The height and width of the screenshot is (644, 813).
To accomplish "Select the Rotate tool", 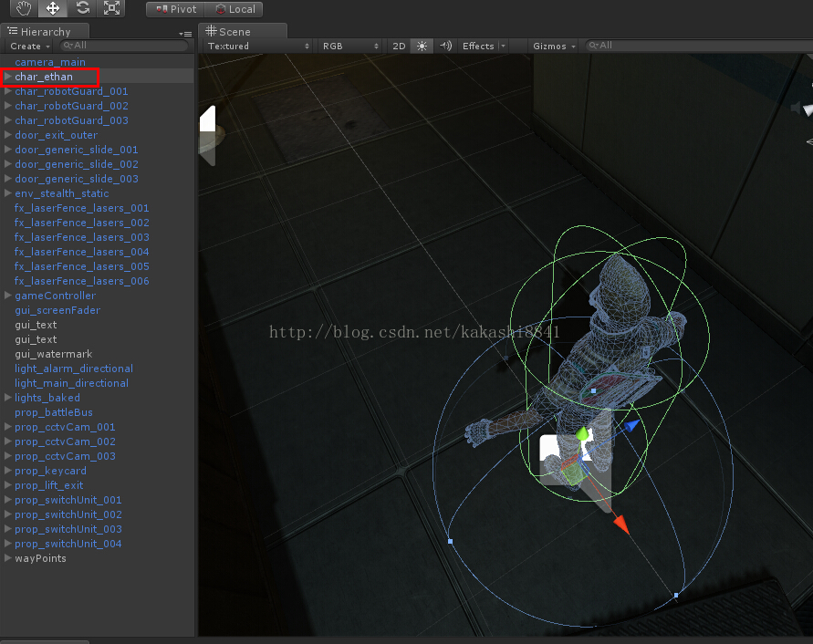I will coord(82,8).
